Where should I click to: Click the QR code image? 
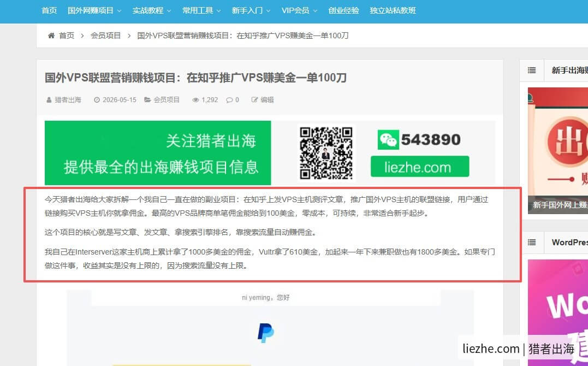326,153
